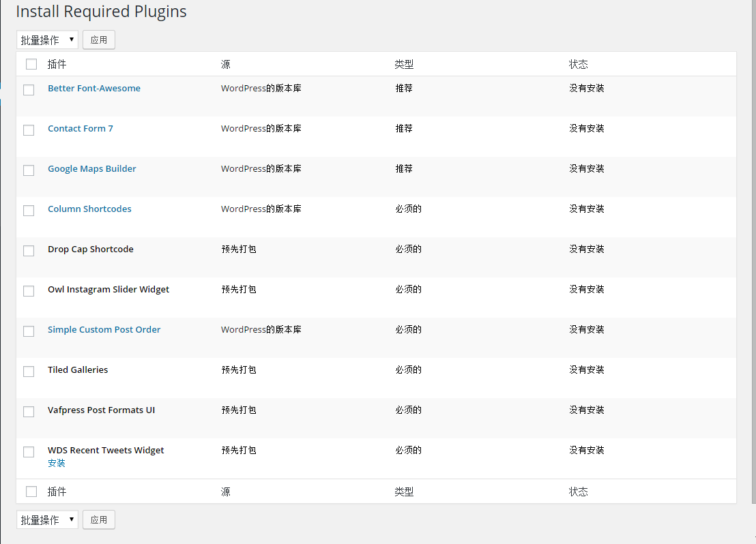
Task: Click the Install Required Plugins heading
Action: click(x=101, y=11)
